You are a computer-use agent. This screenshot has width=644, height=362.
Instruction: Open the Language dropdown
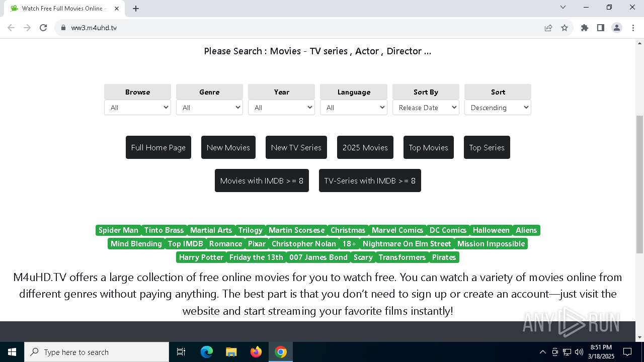point(353,108)
